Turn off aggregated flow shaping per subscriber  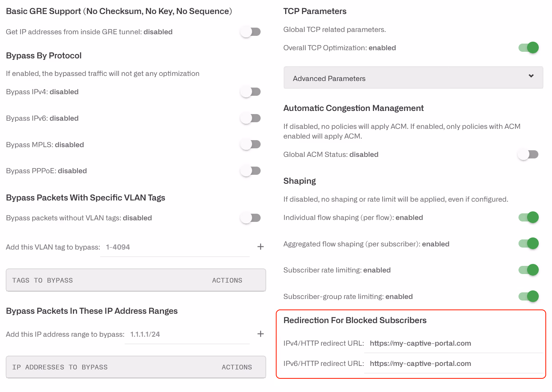click(528, 244)
